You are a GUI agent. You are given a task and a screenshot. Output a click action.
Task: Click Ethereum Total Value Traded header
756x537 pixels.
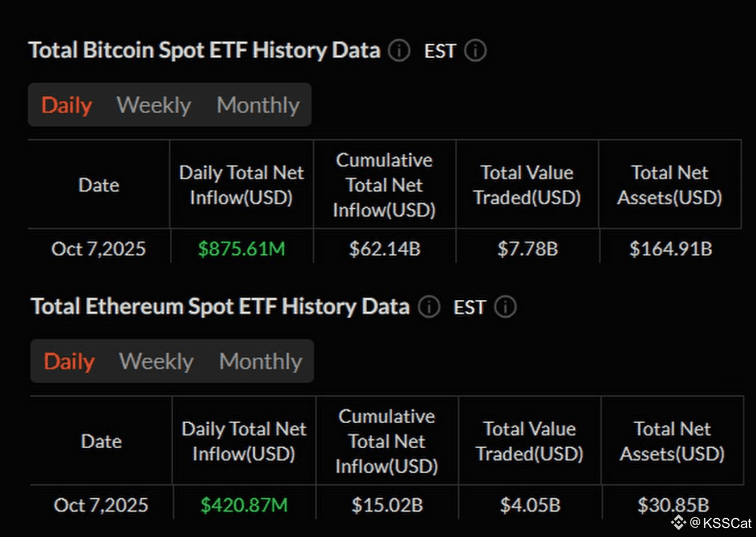point(529,441)
